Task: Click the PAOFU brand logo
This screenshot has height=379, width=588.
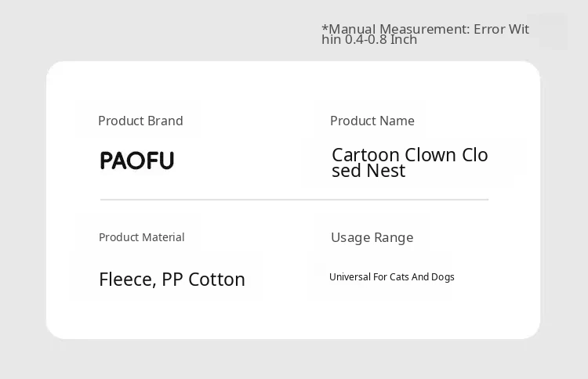Action: pyautogui.click(x=137, y=161)
